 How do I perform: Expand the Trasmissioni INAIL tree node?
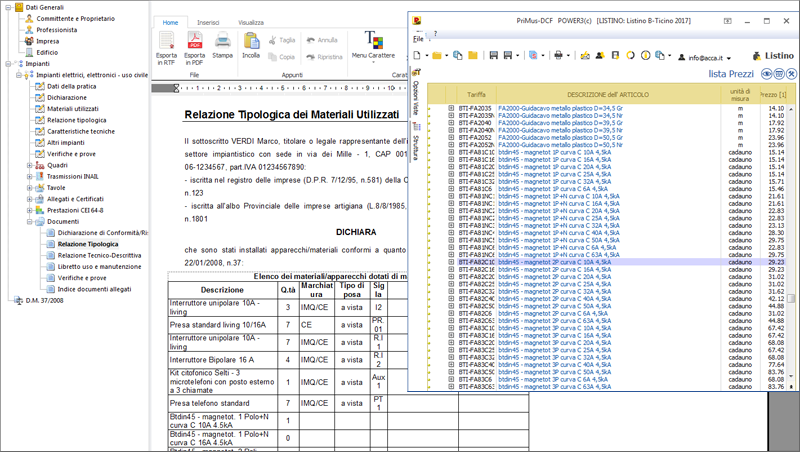[x=29, y=177]
